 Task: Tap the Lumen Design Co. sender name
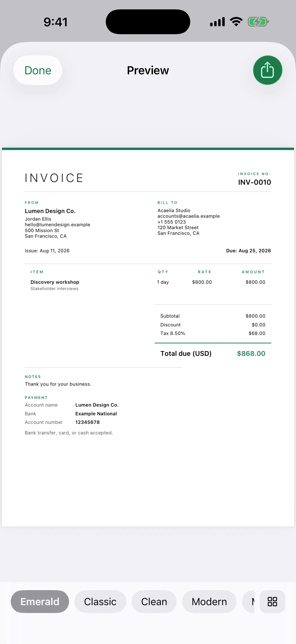(50, 211)
